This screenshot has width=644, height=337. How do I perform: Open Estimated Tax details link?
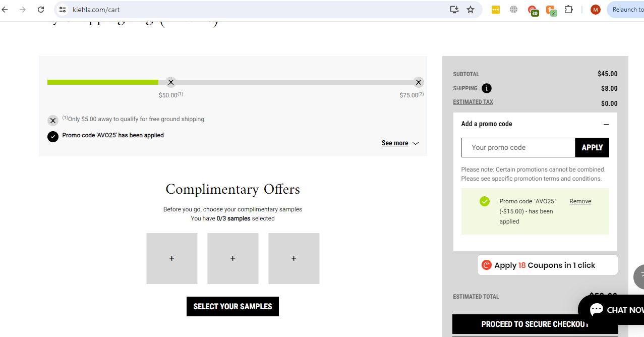click(x=473, y=102)
